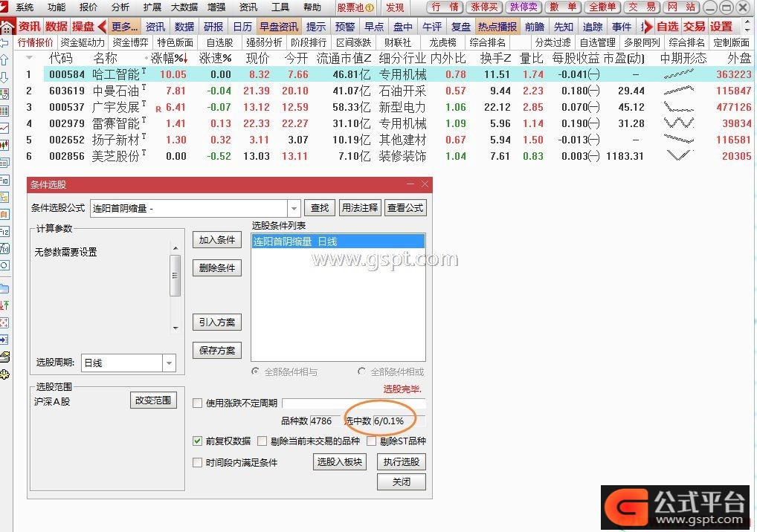Open the column header dropdown triangle before 代码
The width and height of the screenshot is (757, 532).
coord(30,58)
